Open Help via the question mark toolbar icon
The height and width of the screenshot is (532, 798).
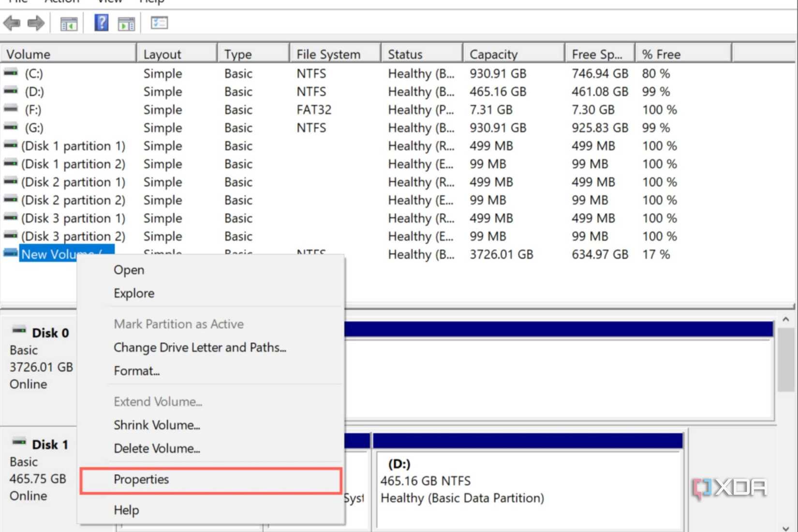tap(101, 23)
